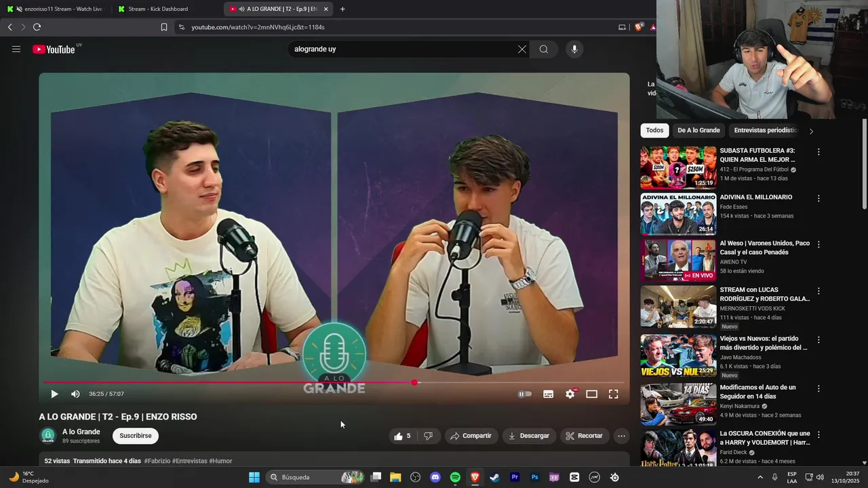Viewport: 868px width, 488px height.
Task: Open Windows Start menu
Action: [x=254, y=477]
